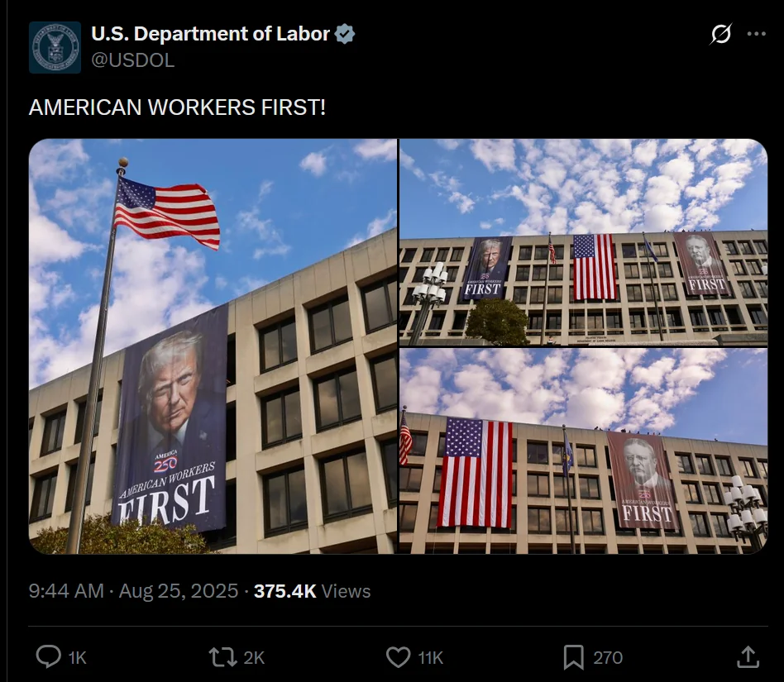Click the 2K repost count
Image resolution: width=784 pixels, height=682 pixels.
point(254,657)
